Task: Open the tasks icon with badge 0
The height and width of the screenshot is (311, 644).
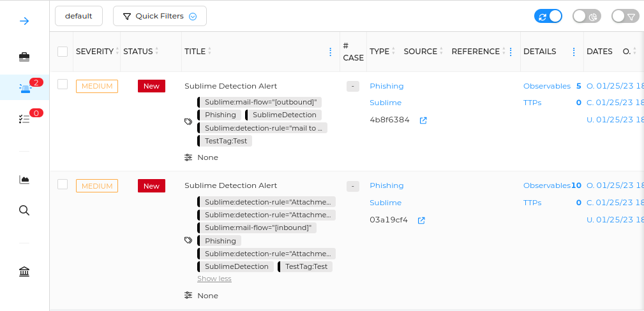Action: coord(24,119)
